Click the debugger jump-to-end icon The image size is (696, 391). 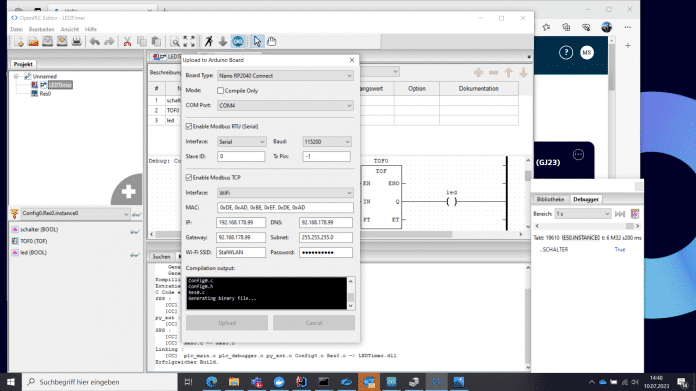click(x=620, y=214)
